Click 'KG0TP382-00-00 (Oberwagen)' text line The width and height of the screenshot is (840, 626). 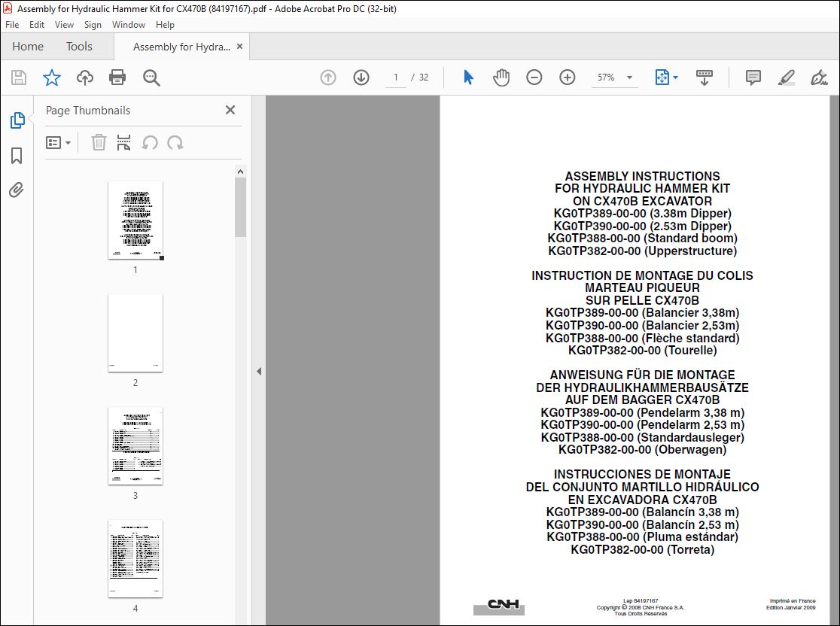coord(642,450)
